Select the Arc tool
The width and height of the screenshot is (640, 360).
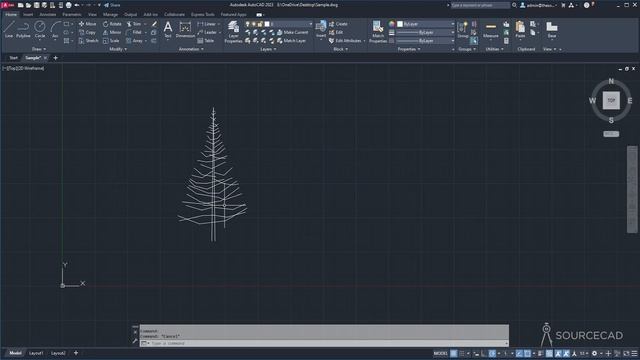coord(55,30)
